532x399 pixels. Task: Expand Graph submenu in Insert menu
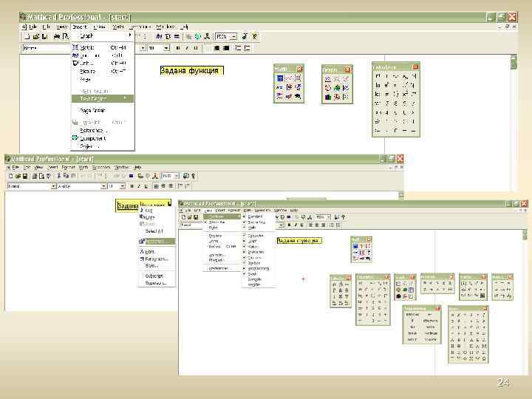[103, 35]
